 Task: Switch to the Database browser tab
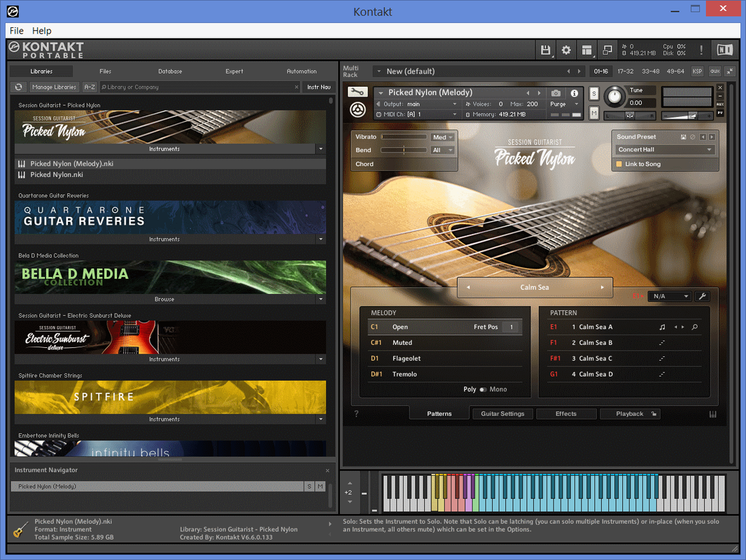click(170, 71)
